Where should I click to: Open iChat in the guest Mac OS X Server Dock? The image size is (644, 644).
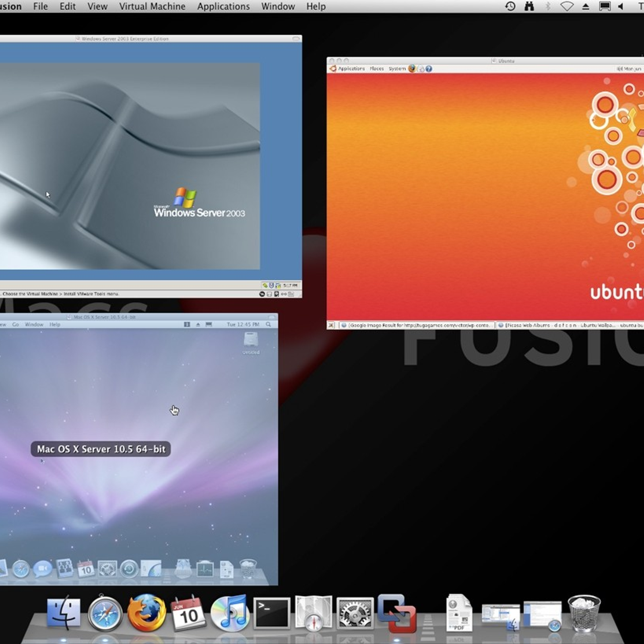tap(42, 569)
